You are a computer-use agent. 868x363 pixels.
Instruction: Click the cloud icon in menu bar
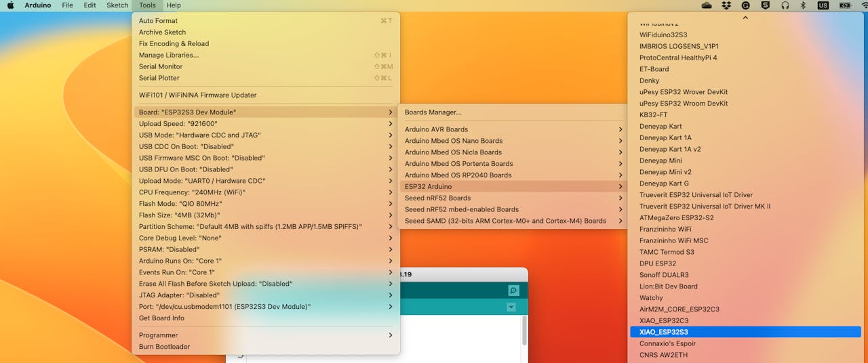tap(707, 5)
